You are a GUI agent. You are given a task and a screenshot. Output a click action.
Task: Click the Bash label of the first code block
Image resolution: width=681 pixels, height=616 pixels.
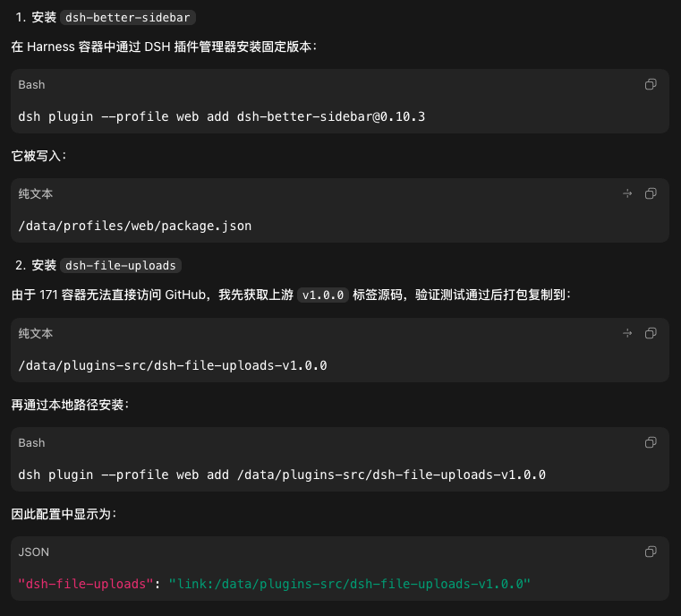31,85
